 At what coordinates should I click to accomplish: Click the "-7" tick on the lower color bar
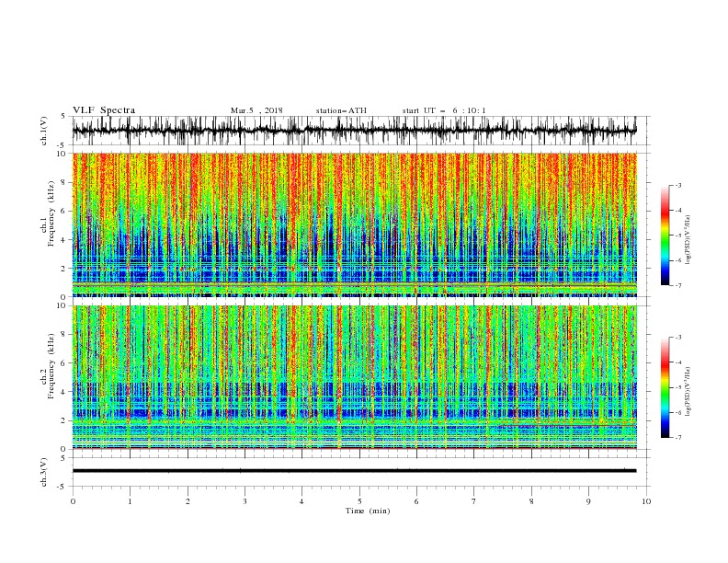(x=678, y=438)
